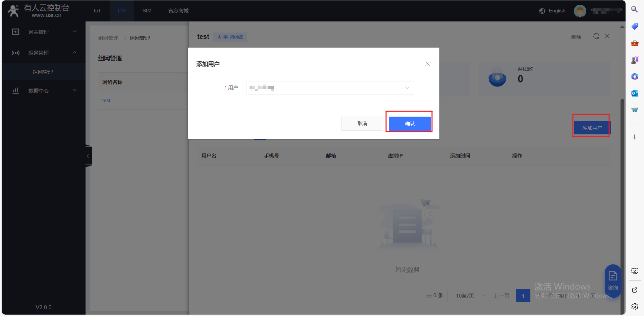This screenshot has height=316, width=644.
Task: Click the 确认 button in dialog
Action: [410, 124]
